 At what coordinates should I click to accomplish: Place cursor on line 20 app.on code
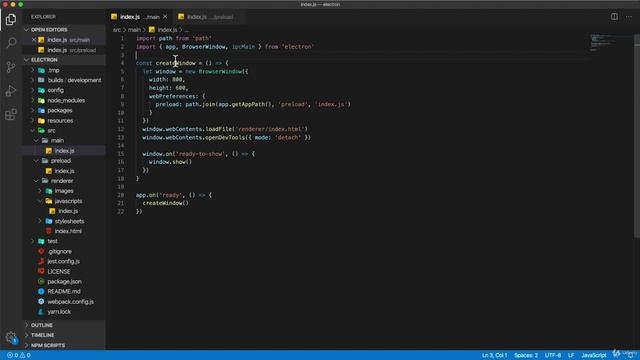click(173, 195)
